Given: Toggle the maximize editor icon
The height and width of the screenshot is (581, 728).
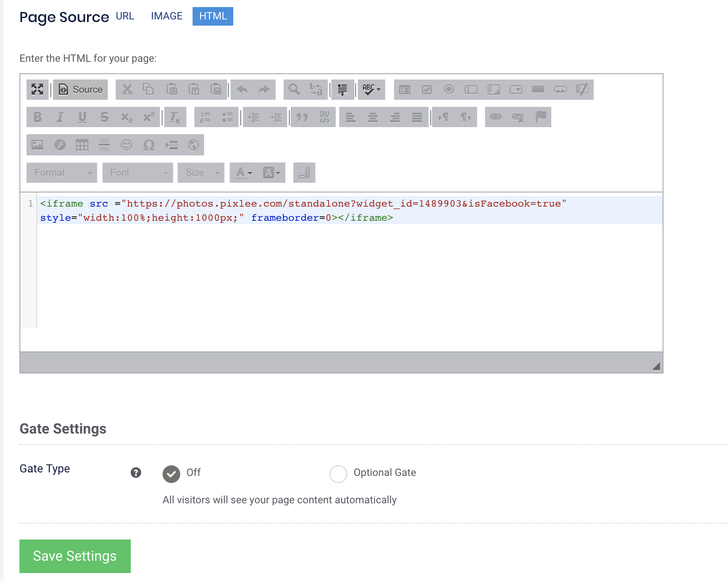Looking at the screenshot, I should click(x=37, y=89).
